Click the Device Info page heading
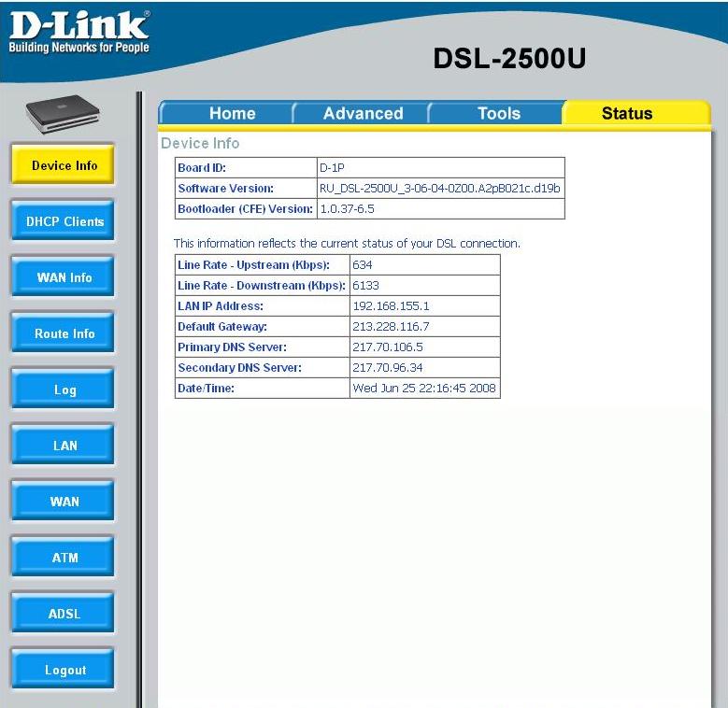This screenshot has height=708, width=728. (200, 143)
